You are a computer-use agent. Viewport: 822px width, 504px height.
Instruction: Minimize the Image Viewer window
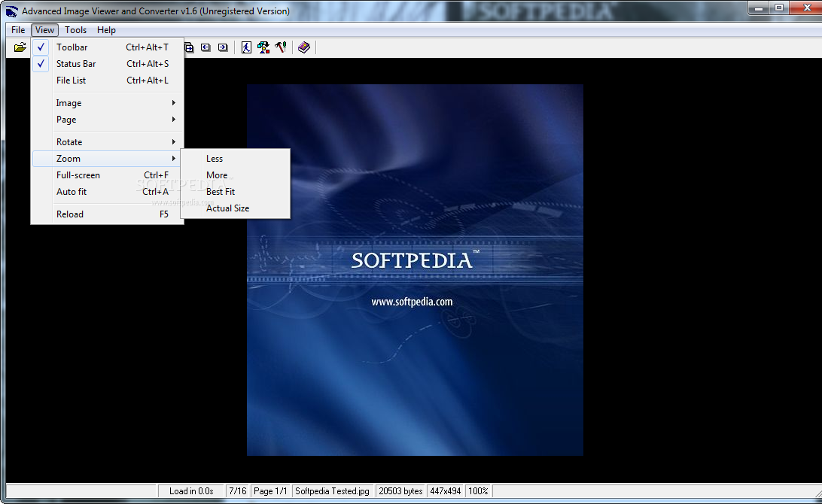click(x=759, y=8)
